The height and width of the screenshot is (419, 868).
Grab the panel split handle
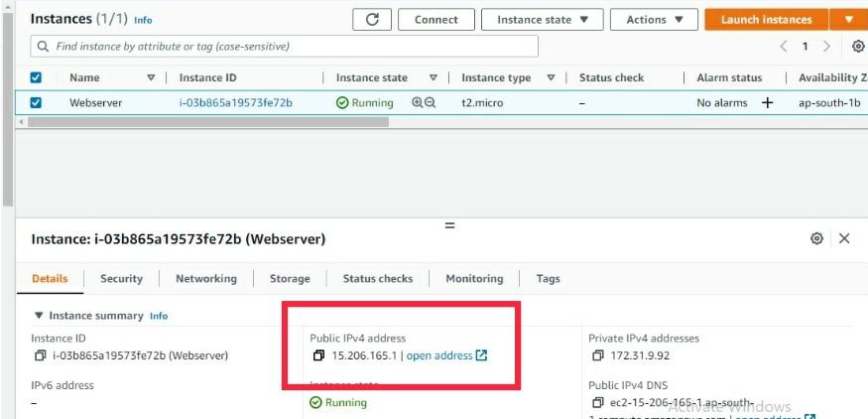pos(450,225)
